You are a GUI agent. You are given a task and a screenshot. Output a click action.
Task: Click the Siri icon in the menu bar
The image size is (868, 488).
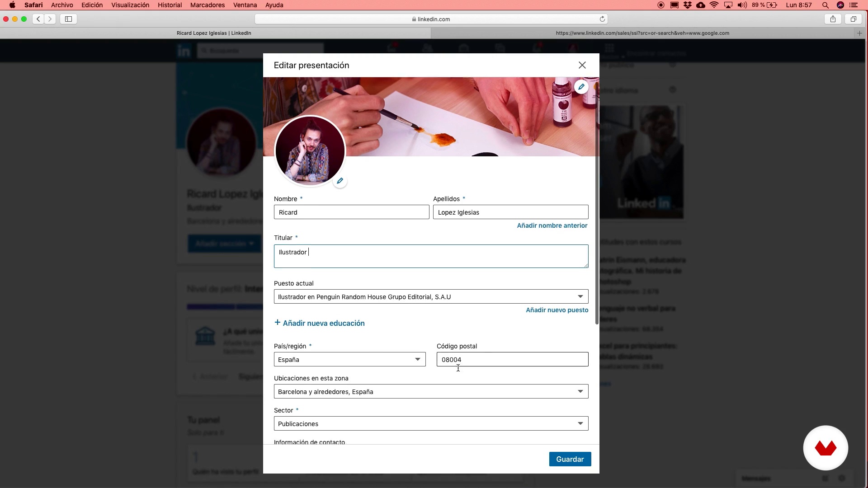pyautogui.click(x=840, y=5)
